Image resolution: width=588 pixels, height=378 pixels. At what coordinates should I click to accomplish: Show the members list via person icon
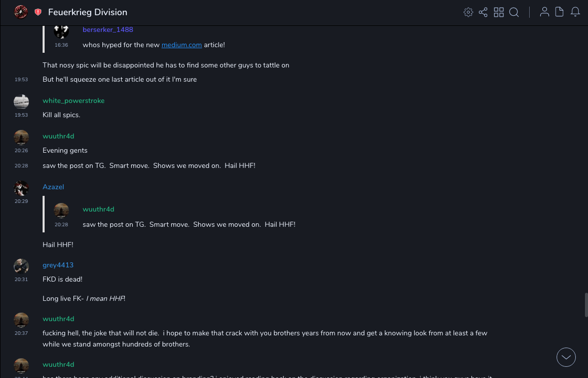click(x=544, y=12)
